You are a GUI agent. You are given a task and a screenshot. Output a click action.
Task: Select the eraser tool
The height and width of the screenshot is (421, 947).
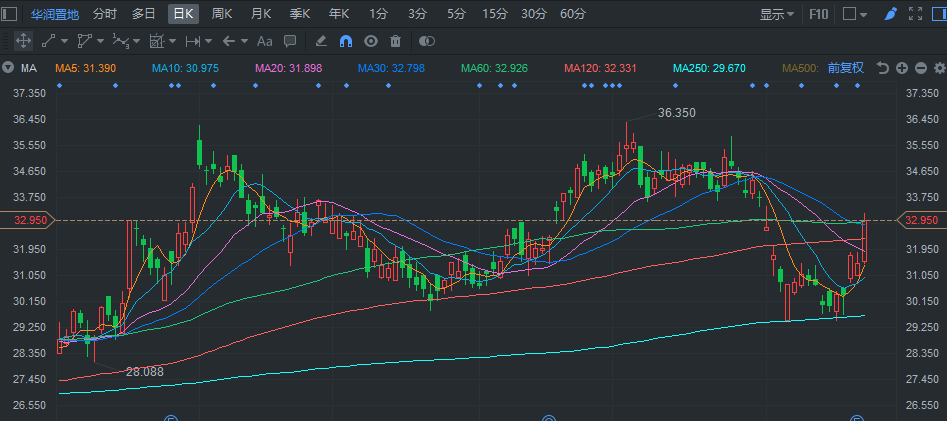(321, 41)
